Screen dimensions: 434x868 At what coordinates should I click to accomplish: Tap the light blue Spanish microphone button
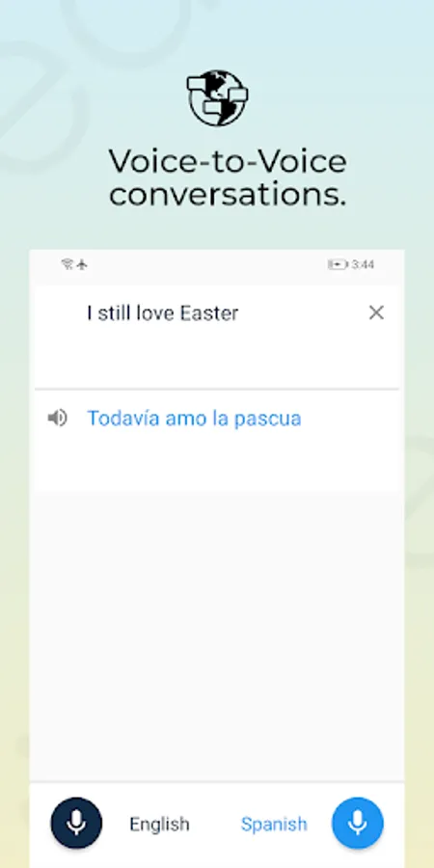coord(358,824)
